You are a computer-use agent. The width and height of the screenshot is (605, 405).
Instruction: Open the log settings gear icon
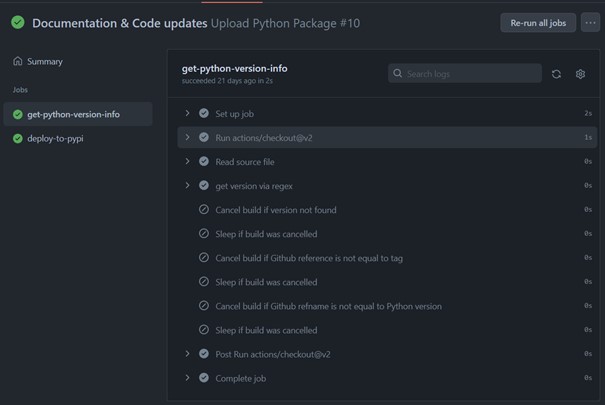point(580,74)
